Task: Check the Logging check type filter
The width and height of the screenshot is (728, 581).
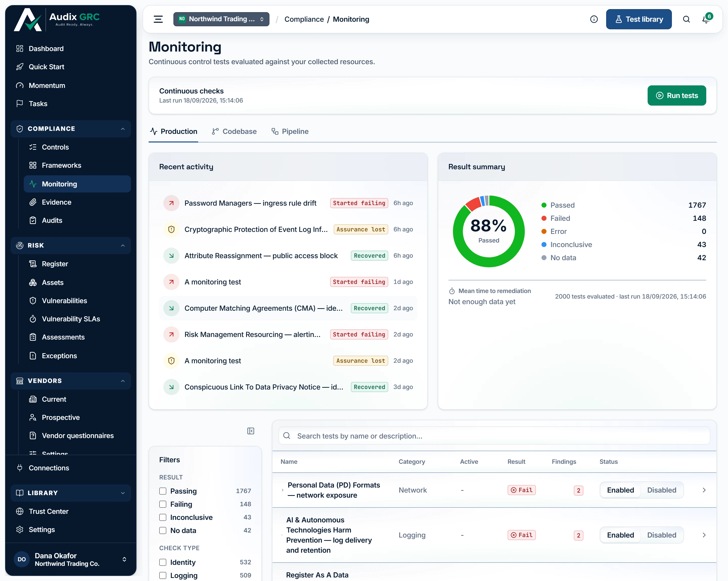Action: pos(163,575)
